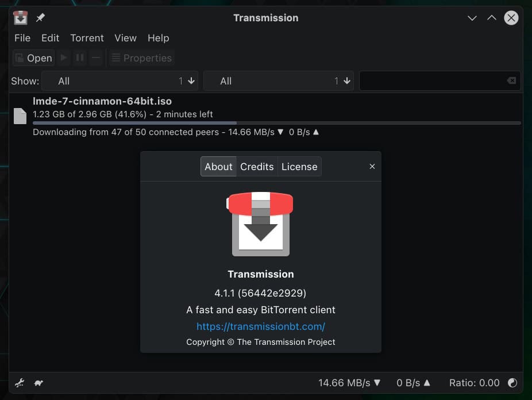Open Properties from the toolbar
532x400 pixels.
click(141, 57)
